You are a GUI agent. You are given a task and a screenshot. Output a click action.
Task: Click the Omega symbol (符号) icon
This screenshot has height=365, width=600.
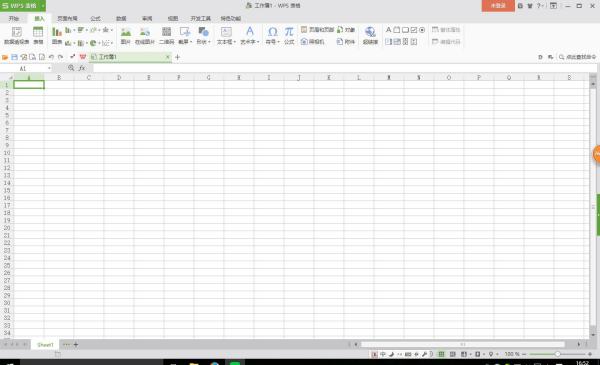click(272, 31)
